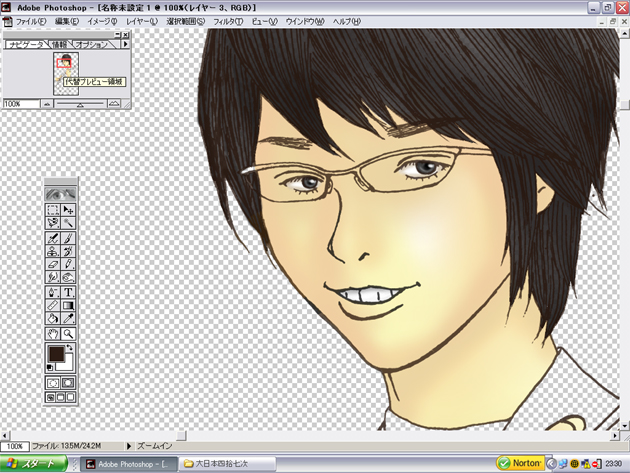Select the Rubber Stamp tool
This screenshot has height=473, width=630.
click(53, 251)
